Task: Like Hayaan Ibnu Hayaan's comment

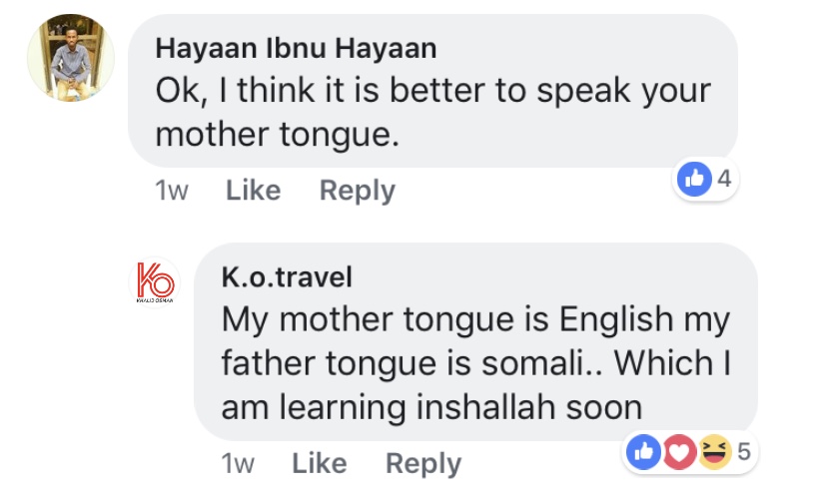Action: click(253, 191)
